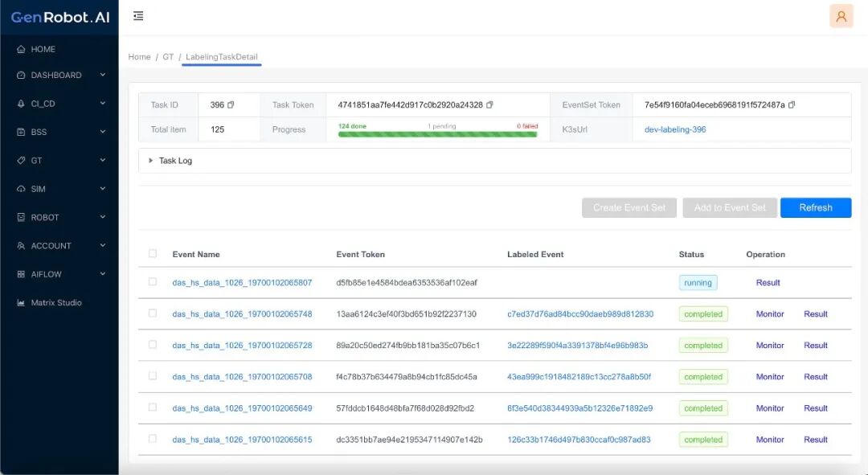868x475 pixels.
Task: Copy the Task ID 396 icon
Action: click(231, 105)
